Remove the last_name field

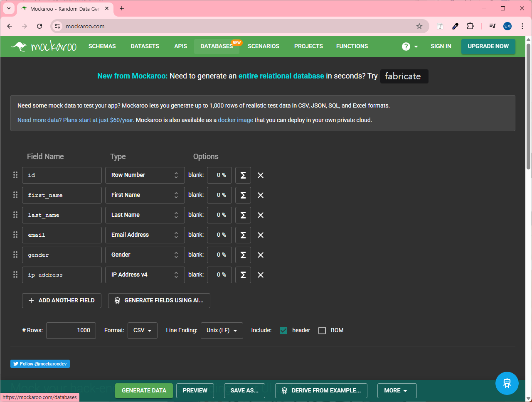pos(261,215)
